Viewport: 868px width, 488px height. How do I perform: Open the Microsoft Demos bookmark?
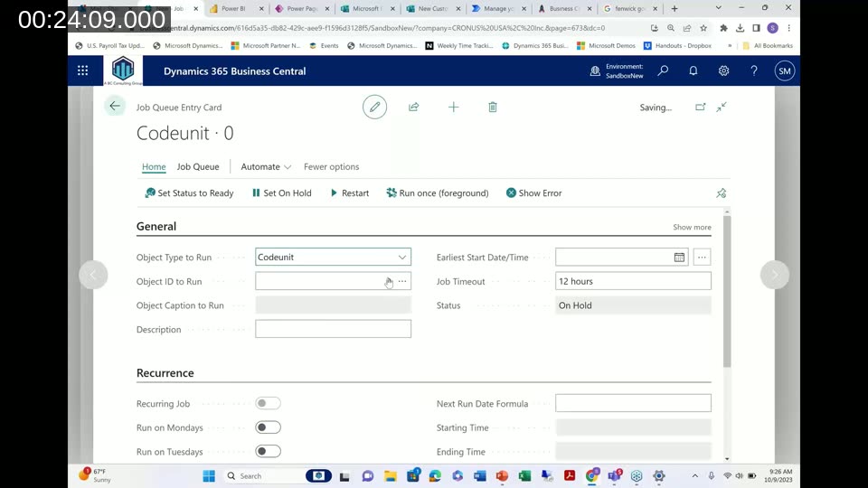[x=606, y=46]
